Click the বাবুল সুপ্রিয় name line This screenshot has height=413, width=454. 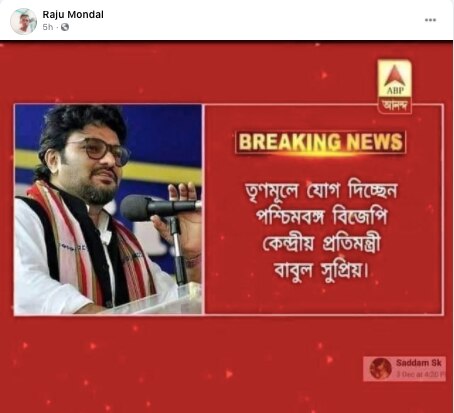[x=322, y=270]
